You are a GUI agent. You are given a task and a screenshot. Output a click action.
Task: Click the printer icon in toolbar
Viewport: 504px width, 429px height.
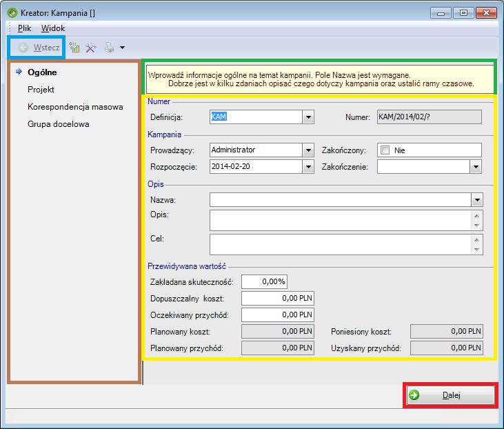(x=110, y=48)
